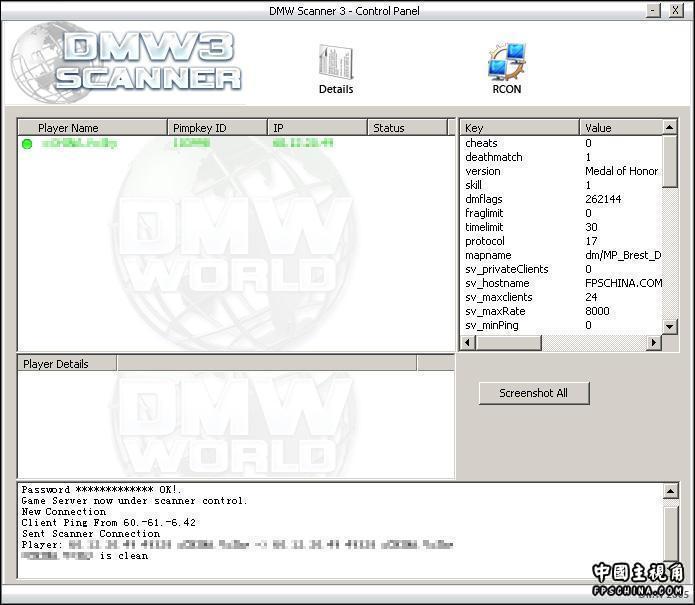Click the 24 maxclients value
This screenshot has height=605, width=695.
pos(591,297)
